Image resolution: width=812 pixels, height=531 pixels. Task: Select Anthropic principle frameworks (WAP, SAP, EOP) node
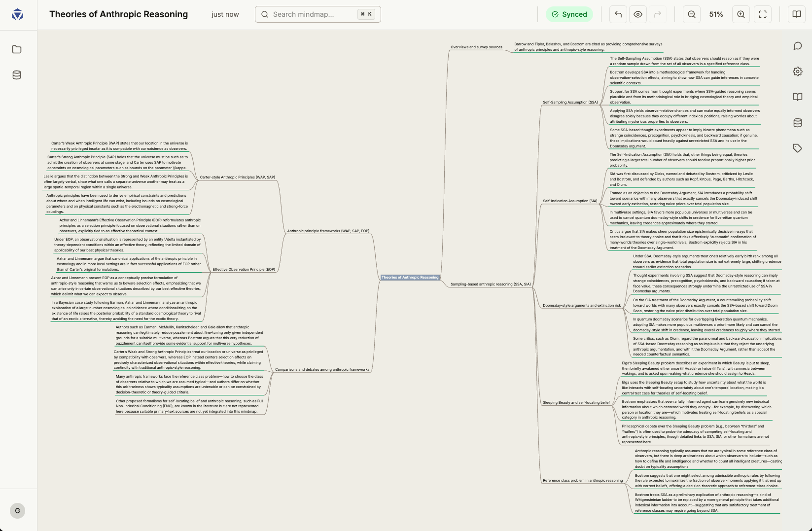point(328,231)
